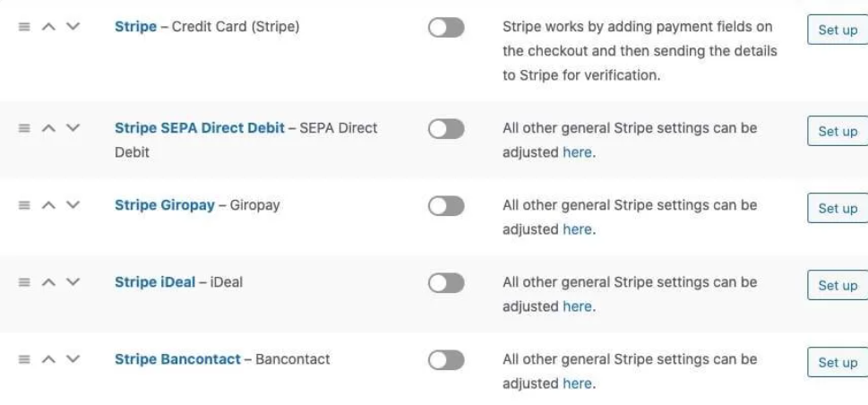Enable the Stripe SEPA Direct Debit toggle
Image resolution: width=868 pixels, height=405 pixels.
tap(446, 129)
